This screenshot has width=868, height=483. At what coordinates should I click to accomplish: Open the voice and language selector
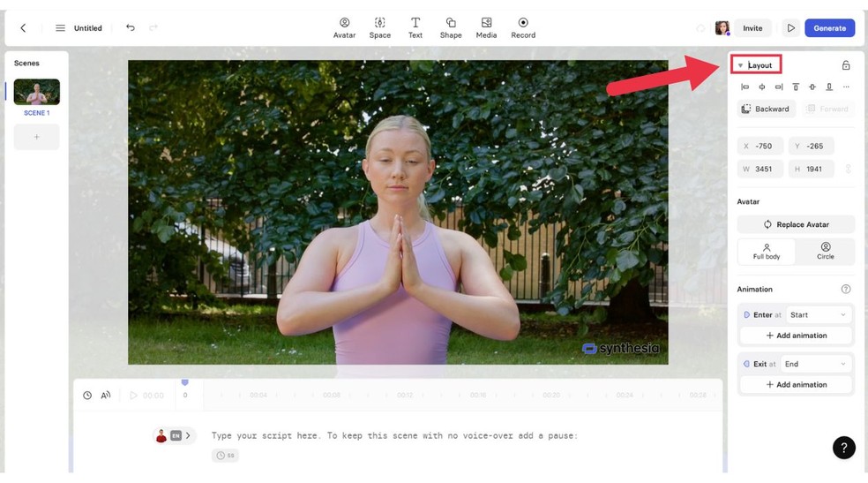tap(173, 436)
